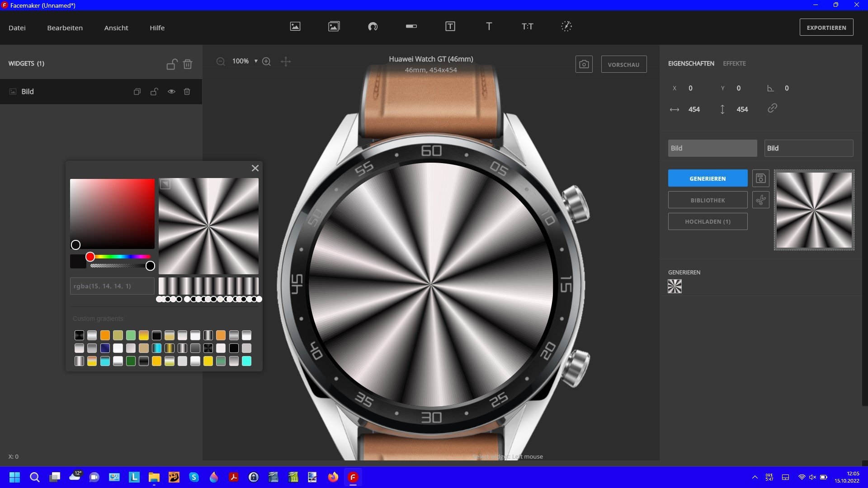Open the 100% zoom level dropdown
The image size is (868, 488).
(256, 61)
